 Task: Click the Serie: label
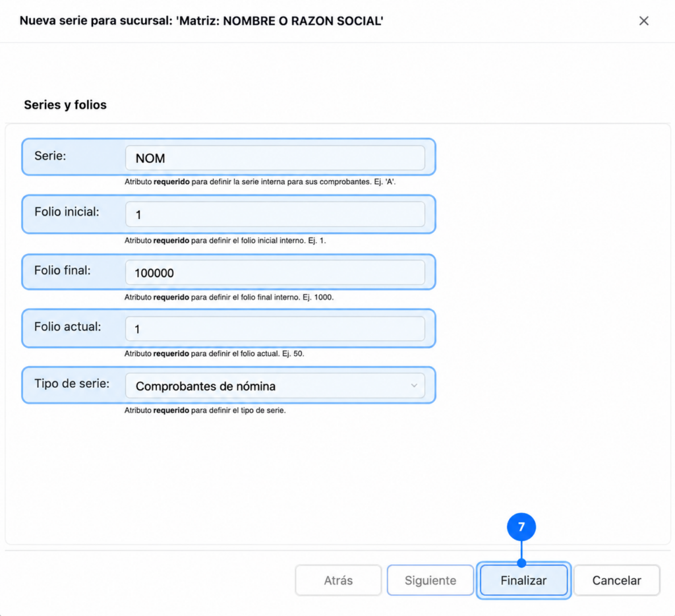[x=50, y=156]
